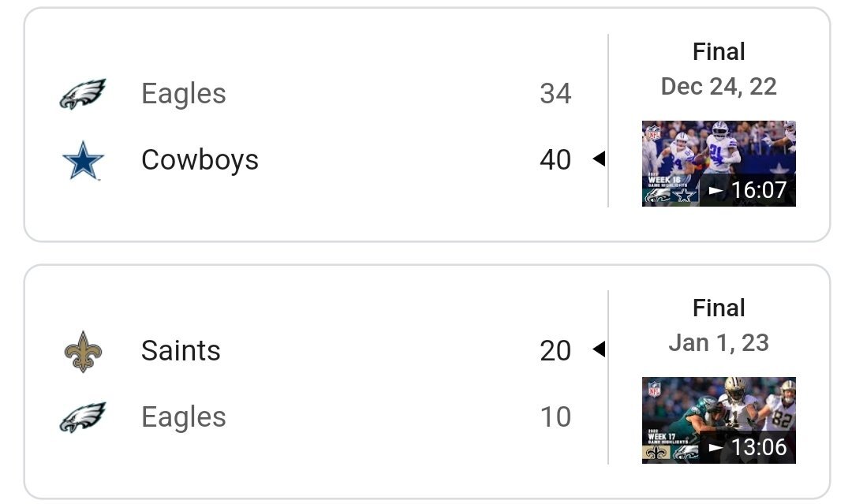Select the Saints team name
This screenshot has height=504, width=852.
pos(181,351)
